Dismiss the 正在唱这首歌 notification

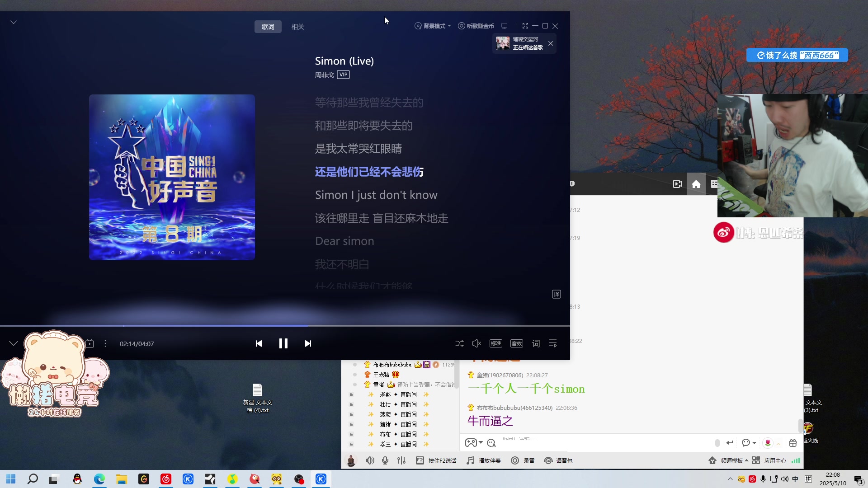click(551, 43)
